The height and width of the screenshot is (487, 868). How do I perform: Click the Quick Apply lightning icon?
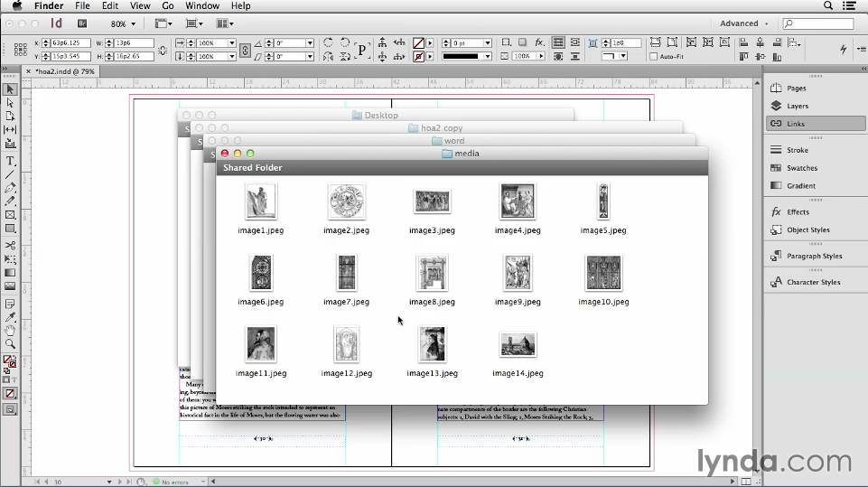tap(843, 50)
